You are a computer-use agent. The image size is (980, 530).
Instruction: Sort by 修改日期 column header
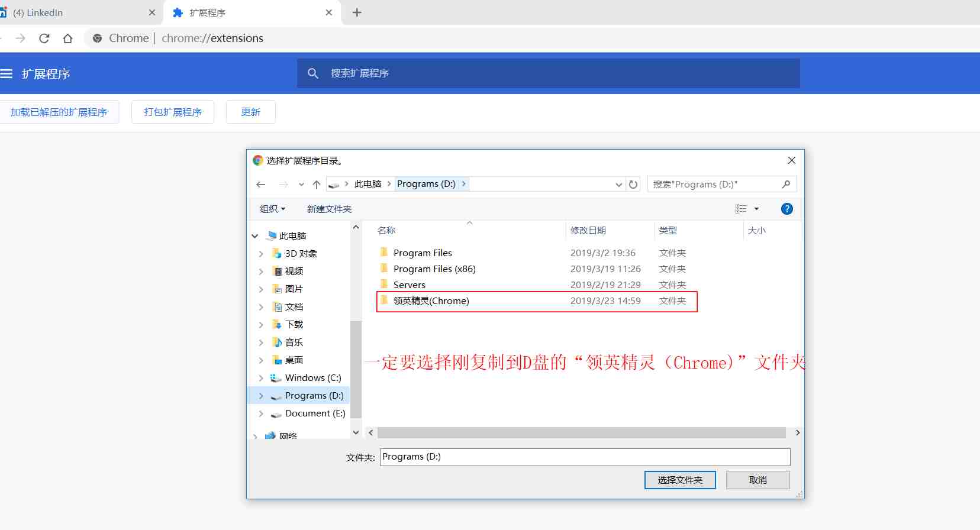588,230
